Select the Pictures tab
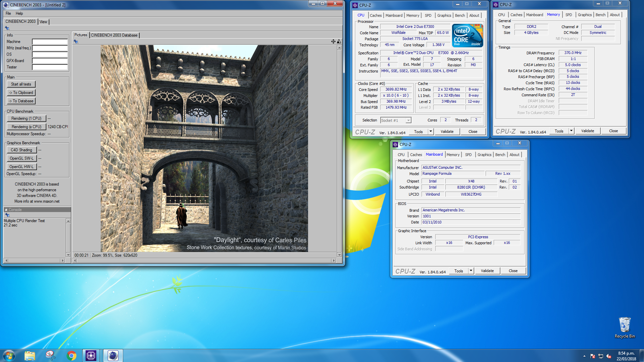This screenshot has height=362, width=644. (x=81, y=35)
